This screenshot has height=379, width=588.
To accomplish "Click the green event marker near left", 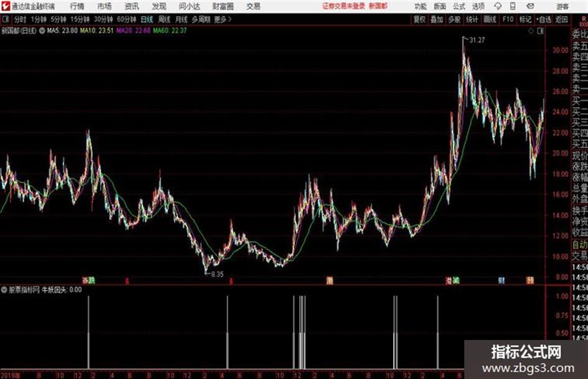I will coord(92,280).
